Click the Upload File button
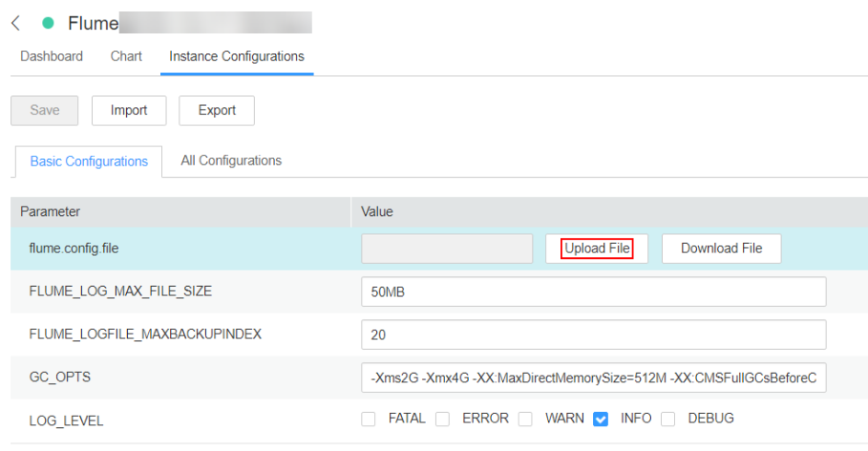The width and height of the screenshot is (868, 451). (x=597, y=248)
